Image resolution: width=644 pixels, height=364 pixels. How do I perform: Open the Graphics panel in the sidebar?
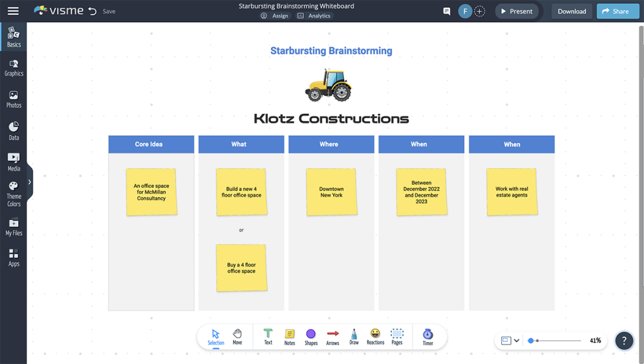pyautogui.click(x=13, y=67)
